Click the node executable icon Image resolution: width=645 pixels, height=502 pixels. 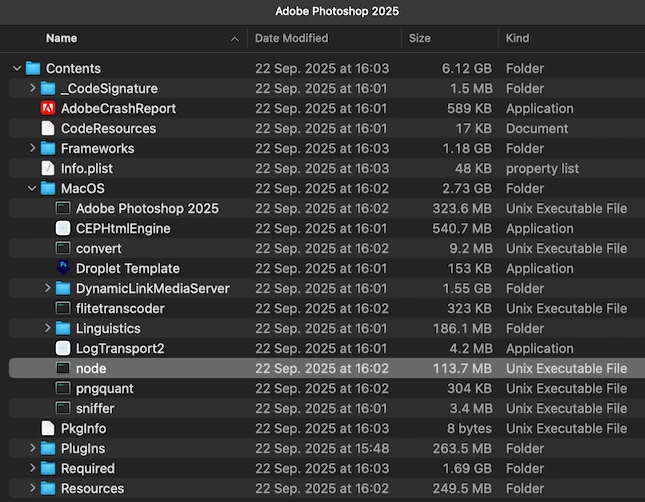[x=63, y=368]
